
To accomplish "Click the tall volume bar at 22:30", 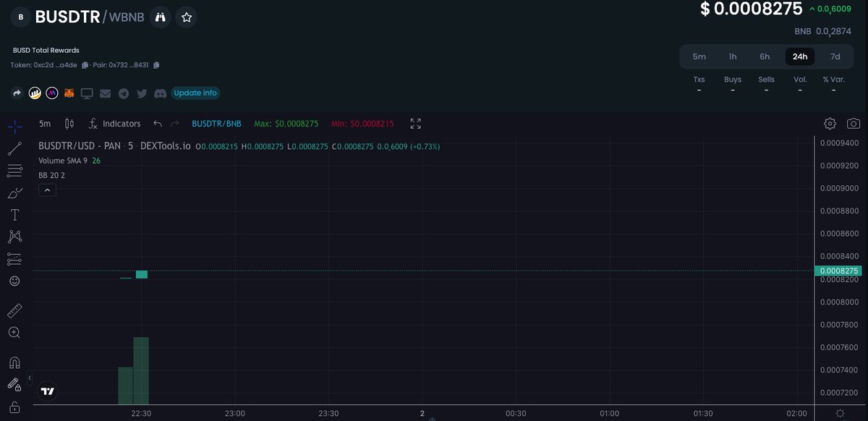I will click(x=141, y=371).
